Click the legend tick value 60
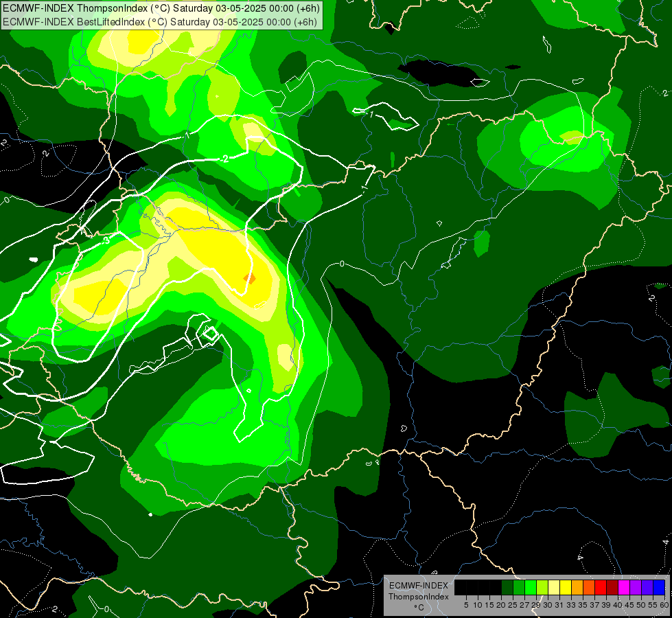The height and width of the screenshot is (618, 672). click(664, 605)
